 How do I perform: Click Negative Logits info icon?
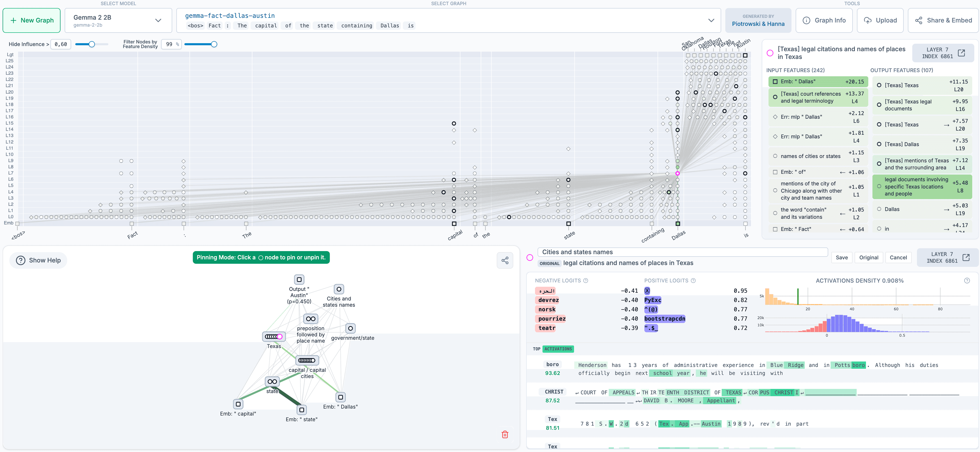pos(585,280)
